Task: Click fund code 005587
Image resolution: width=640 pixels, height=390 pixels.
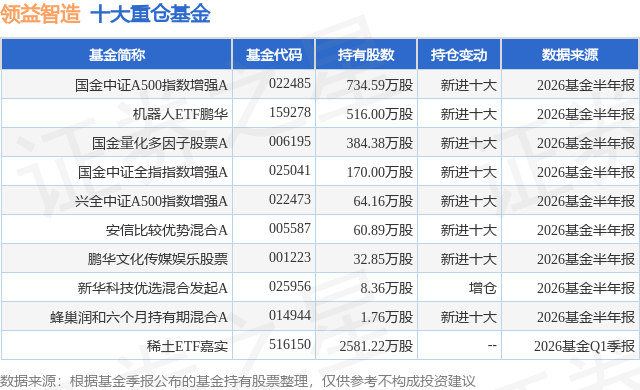Action: tap(290, 228)
